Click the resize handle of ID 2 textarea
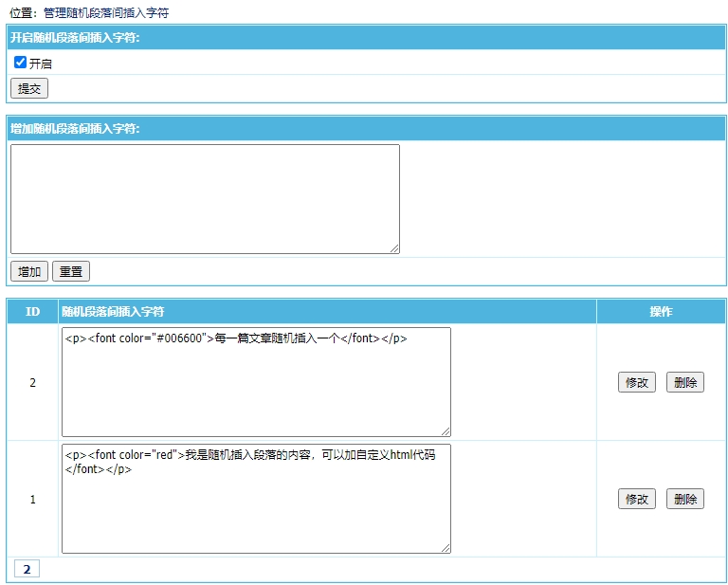Viewport: 728px width, 585px height. click(446, 431)
